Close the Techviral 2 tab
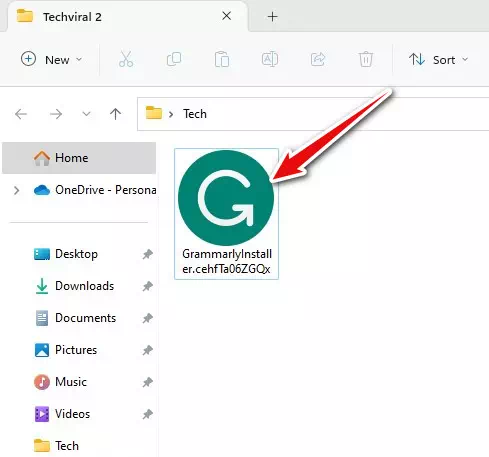Viewport: 489px width, 457px height. coord(227,16)
